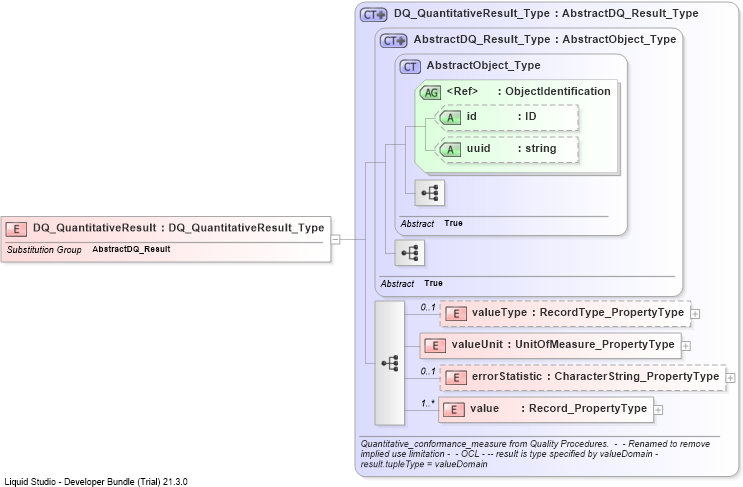Click 0..1 cardinality of errorStatistic
Image resolution: width=743 pixels, height=487 pixels.
tap(428, 371)
